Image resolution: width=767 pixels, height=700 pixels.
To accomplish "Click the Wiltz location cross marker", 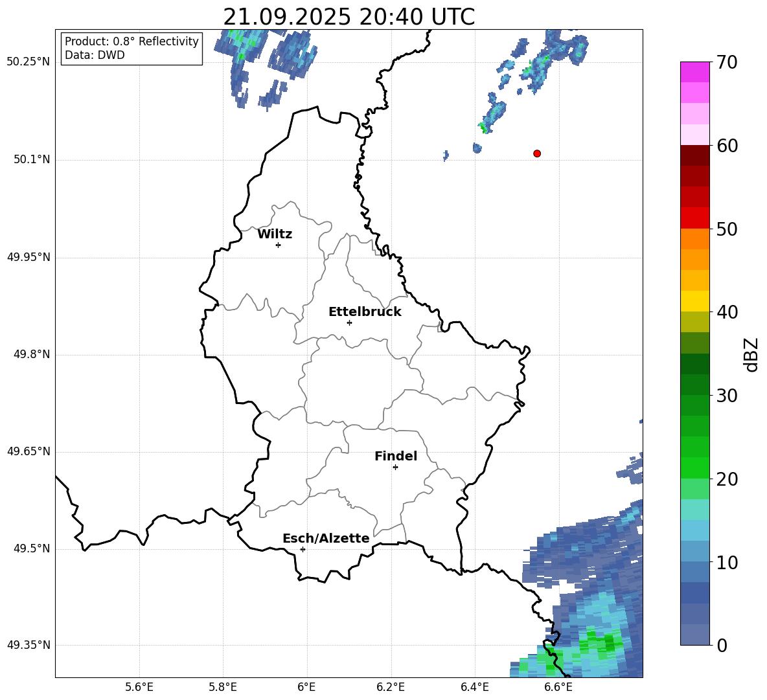I will (x=279, y=245).
